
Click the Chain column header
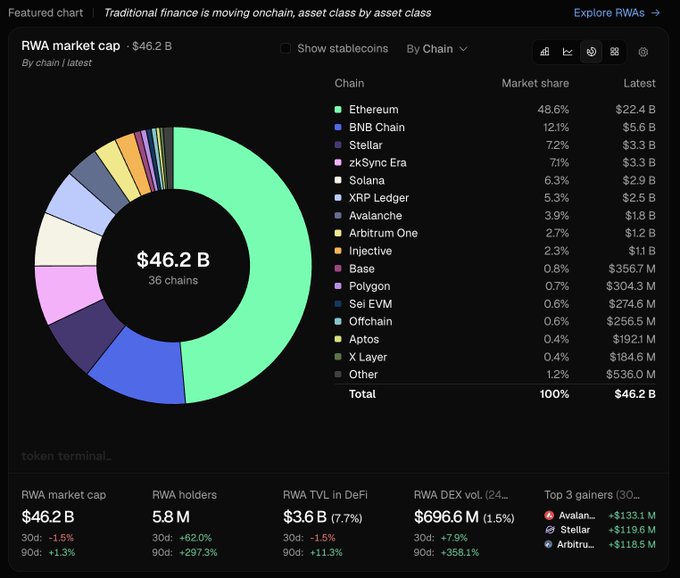coord(349,83)
